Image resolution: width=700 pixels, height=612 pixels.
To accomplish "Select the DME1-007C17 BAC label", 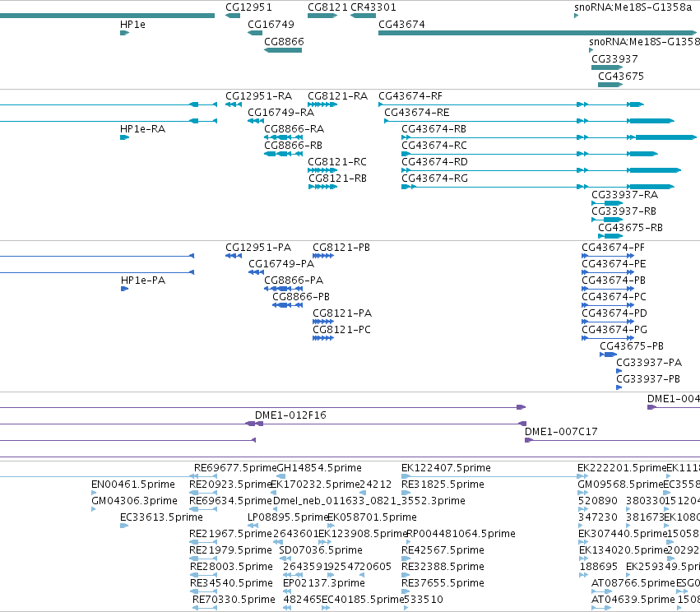I will pyautogui.click(x=561, y=432).
